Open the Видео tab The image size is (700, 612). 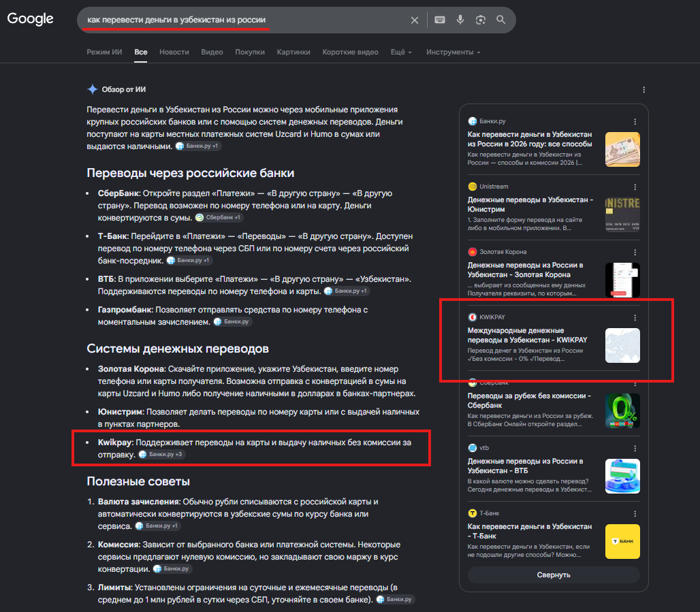click(212, 52)
